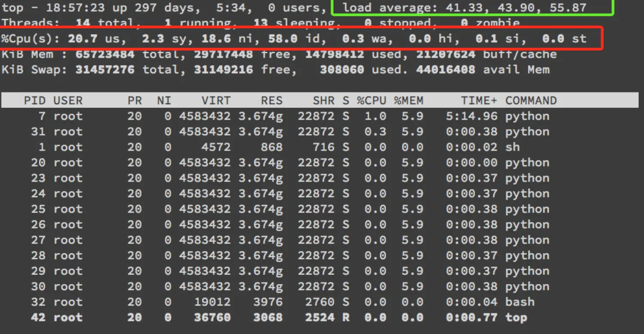Select the "0.0 st" steal time value
The width and height of the screenshot is (644, 334).
(x=565, y=39)
